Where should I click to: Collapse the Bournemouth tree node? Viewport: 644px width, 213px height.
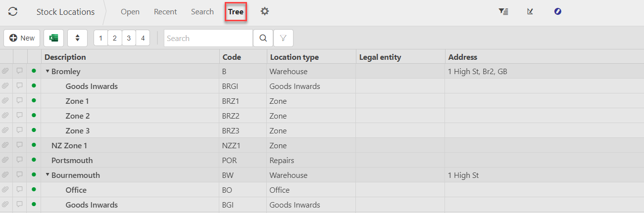coord(48,175)
